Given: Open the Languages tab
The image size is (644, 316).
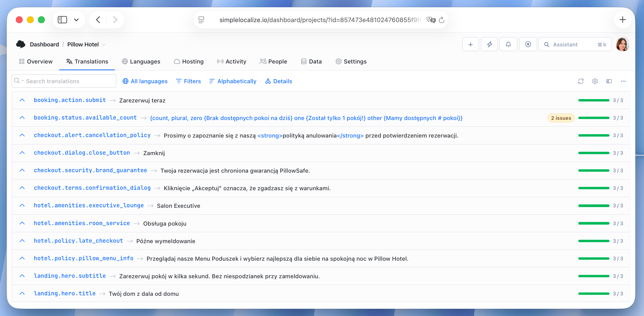Looking at the screenshot, I should (141, 62).
